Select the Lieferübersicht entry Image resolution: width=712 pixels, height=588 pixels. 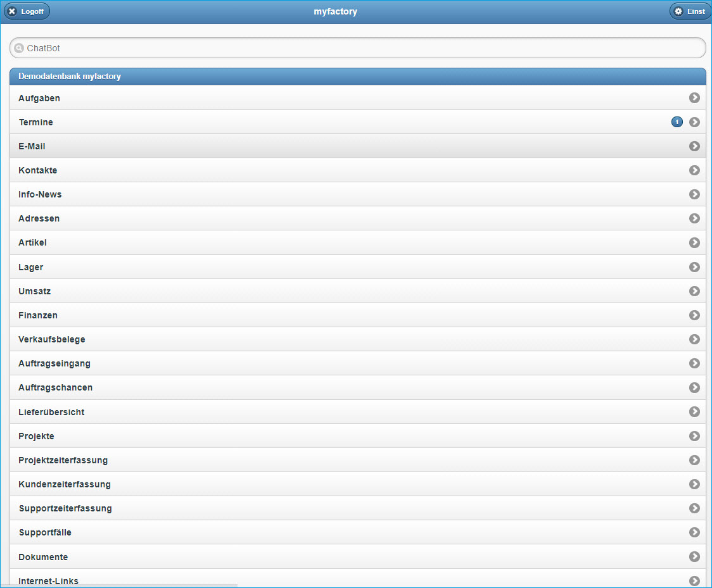click(358, 411)
